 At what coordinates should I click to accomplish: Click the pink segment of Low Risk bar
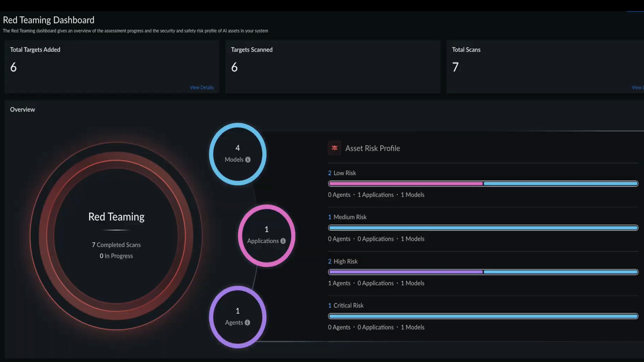coord(405,184)
